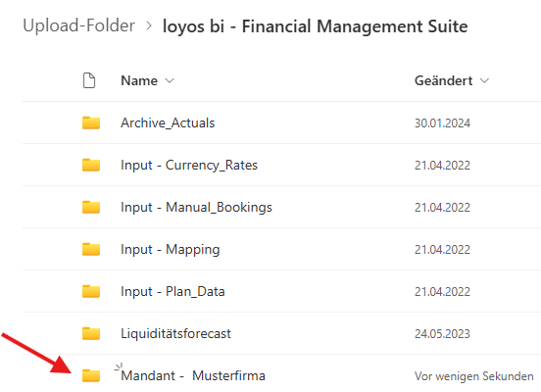541x392 pixels.
Task: Open the Archive_Actuals folder icon
Action: [91, 122]
